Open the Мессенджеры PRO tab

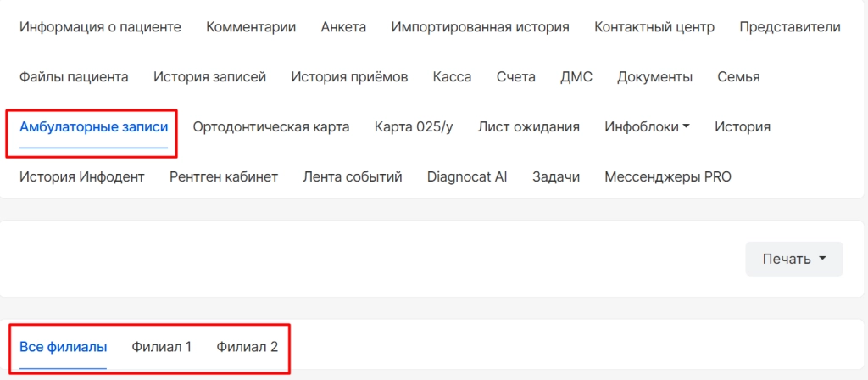pos(667,177)
